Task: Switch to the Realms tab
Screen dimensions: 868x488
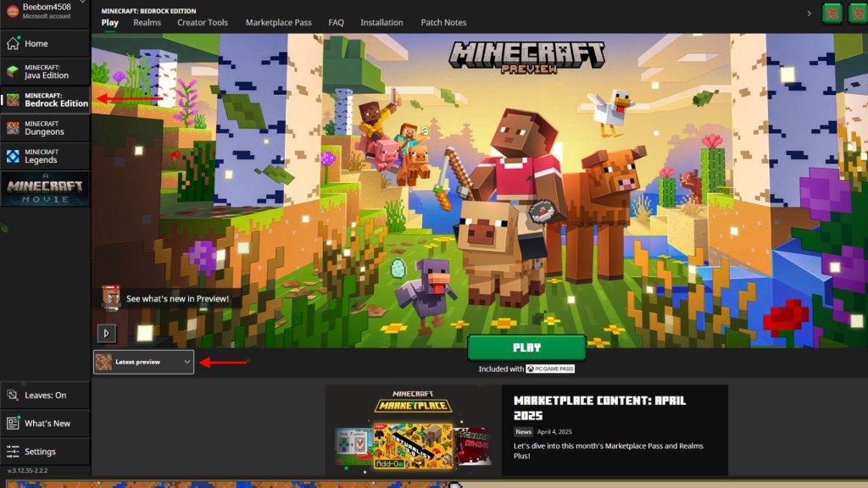Action: [x=147, y=23]
